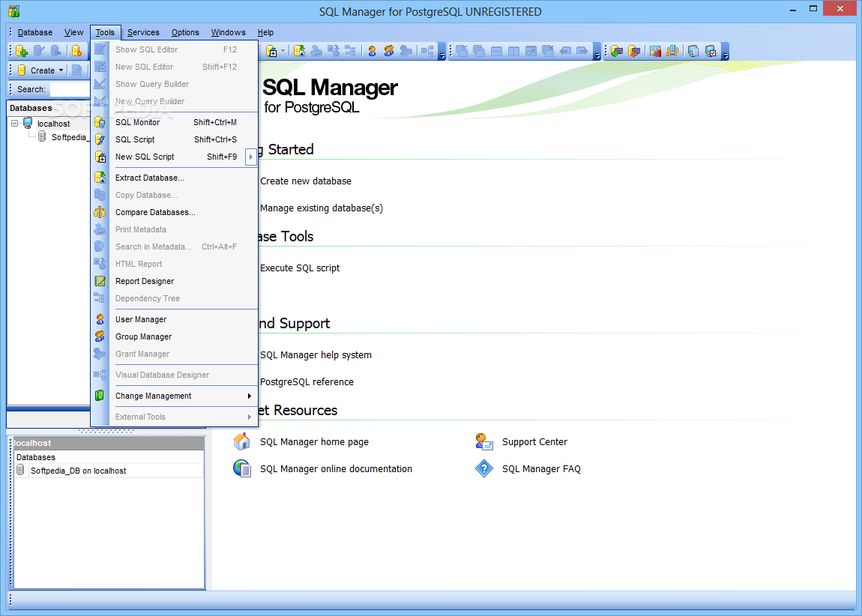Open the Help menu

pos(265,32)
